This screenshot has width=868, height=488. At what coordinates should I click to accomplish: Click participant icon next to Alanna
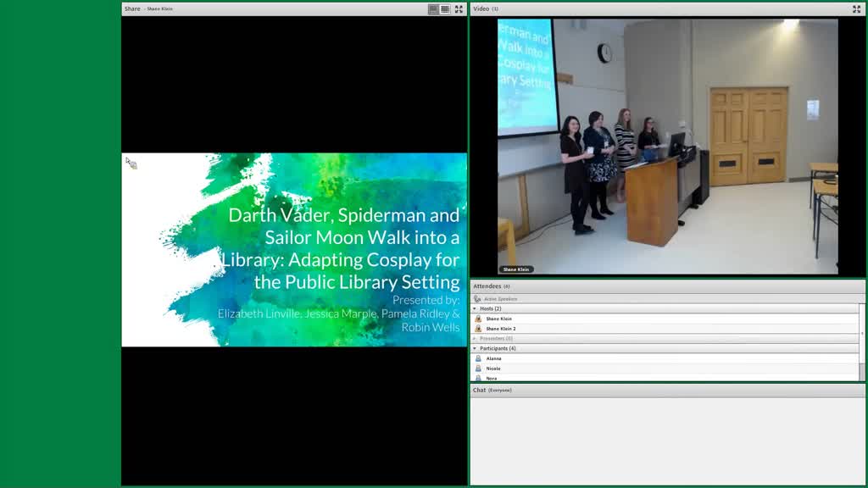[x=478, y=358]
